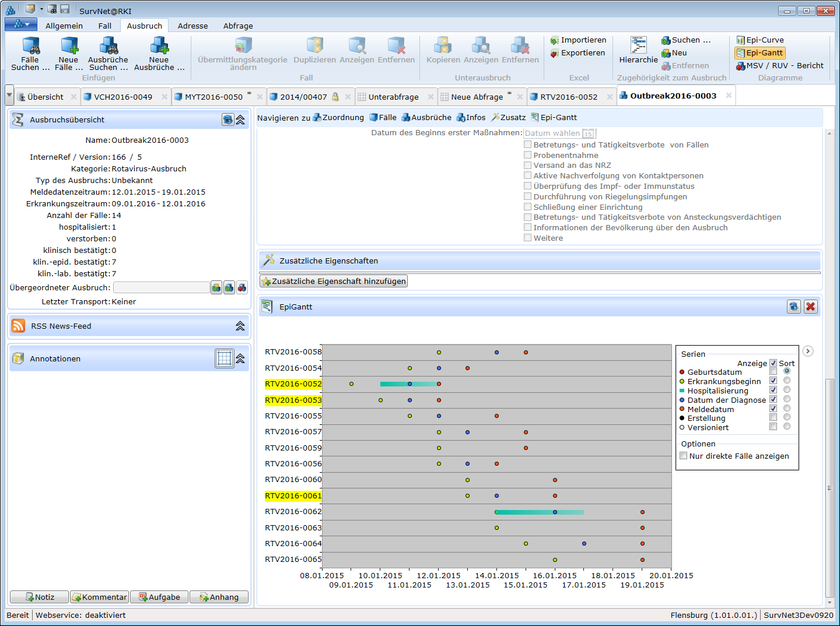The image size is (840, 626).
Task: Switch to the Adresse ribbon tab
Action: pos(192,26)
